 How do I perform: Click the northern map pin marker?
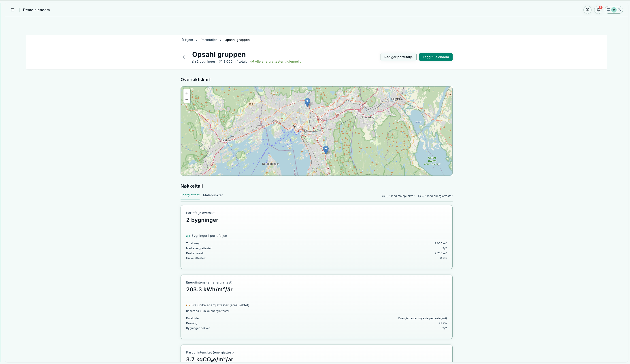pyautogui.click(x=307, y=102)
